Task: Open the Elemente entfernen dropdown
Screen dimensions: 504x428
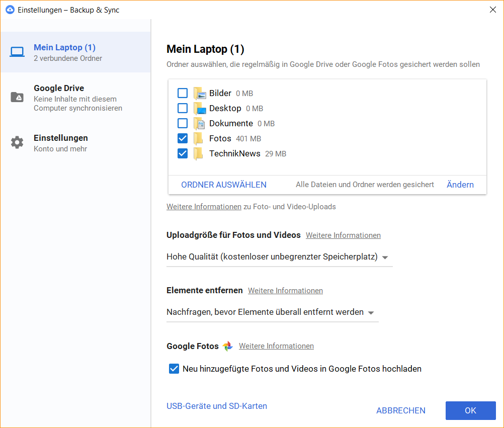Action: point(272,312)
